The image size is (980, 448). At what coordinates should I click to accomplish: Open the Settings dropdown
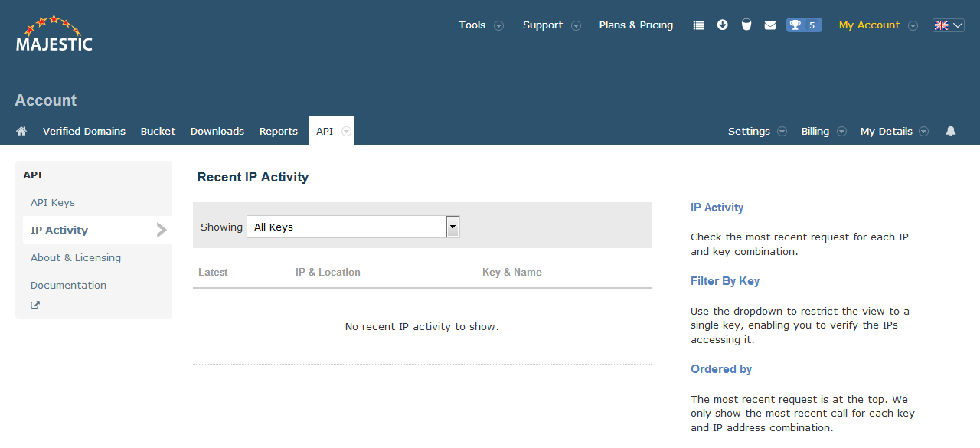click(757, 131)
